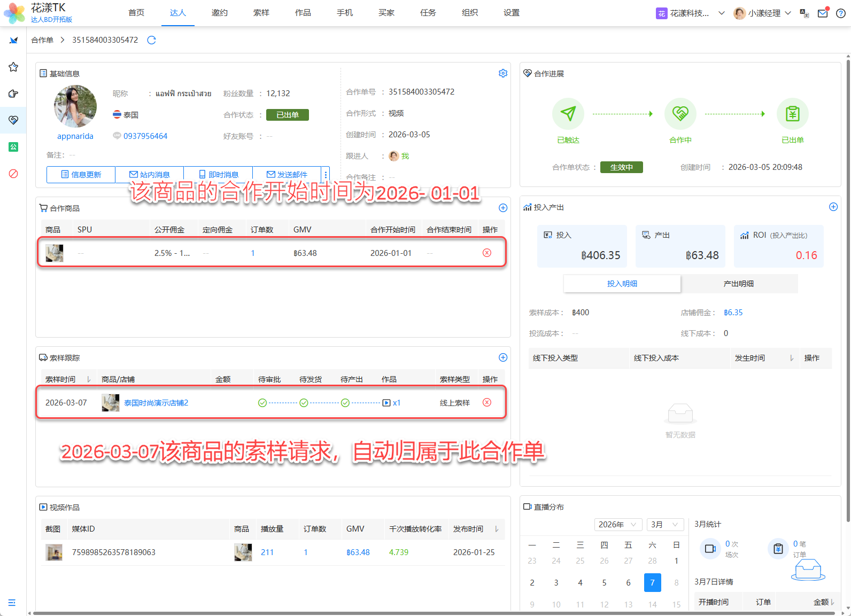Open 小漾经理 user account dropdown
851x616 pixels.
click(763, 13)
